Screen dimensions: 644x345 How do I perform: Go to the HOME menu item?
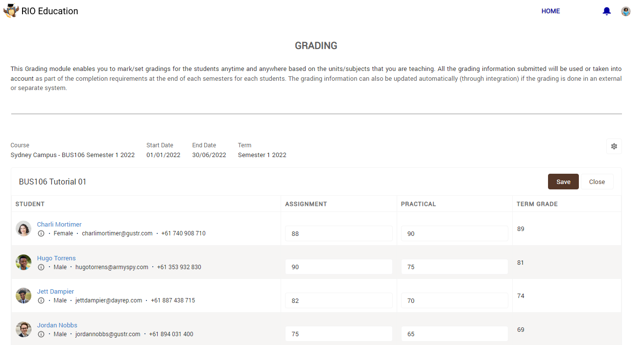point(550,11)
